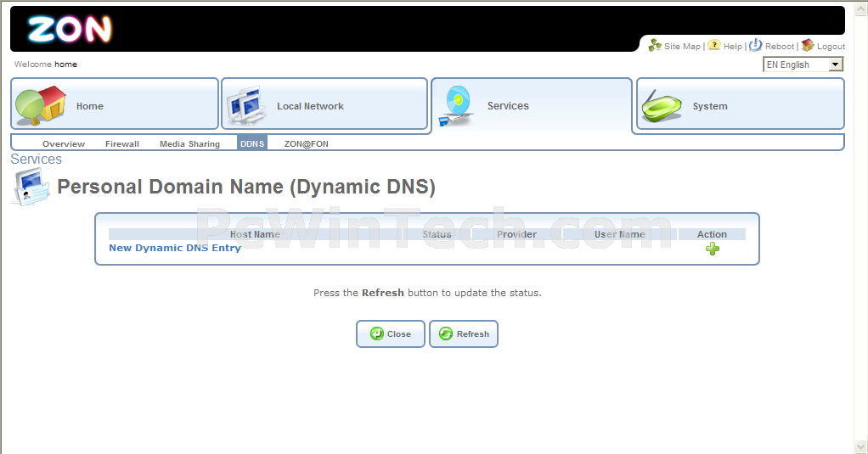Switch to the Home tab
Viewport: 868px width, 454px height.
pos(115,104)
